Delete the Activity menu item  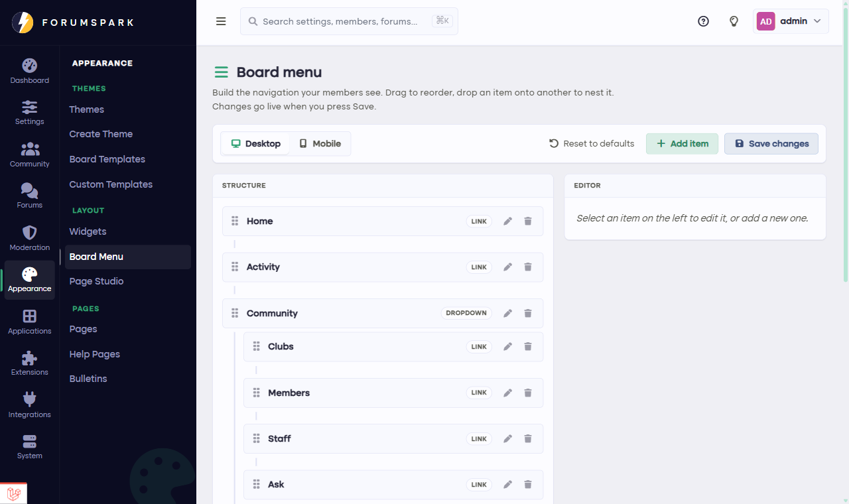(528, 267)
